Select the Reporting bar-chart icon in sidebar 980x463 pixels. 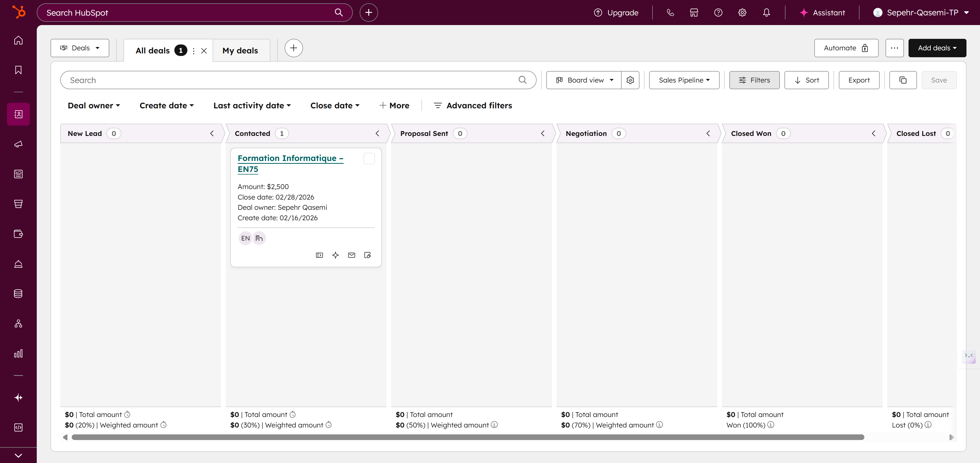tap(18, 353)
